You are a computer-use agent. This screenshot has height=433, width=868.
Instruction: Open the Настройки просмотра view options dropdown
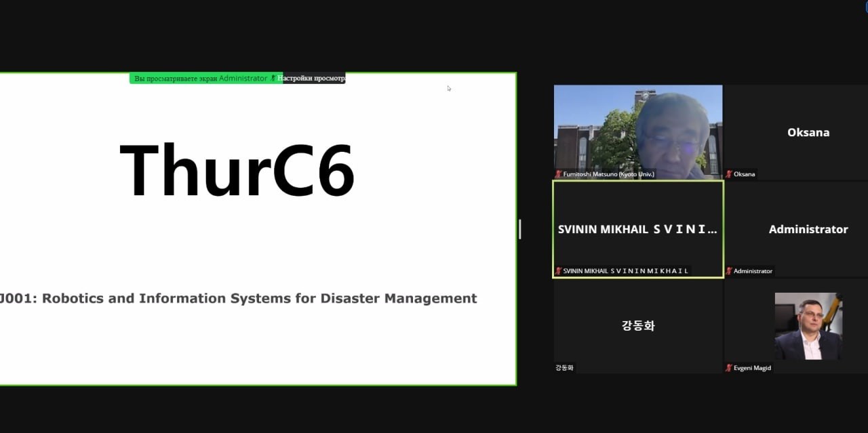312,79
